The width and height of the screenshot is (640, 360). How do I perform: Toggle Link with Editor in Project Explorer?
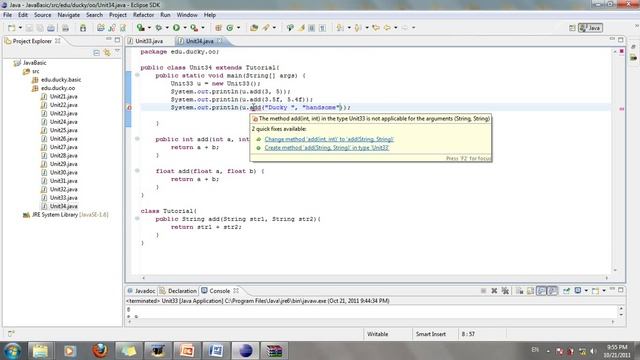(107, 53)
